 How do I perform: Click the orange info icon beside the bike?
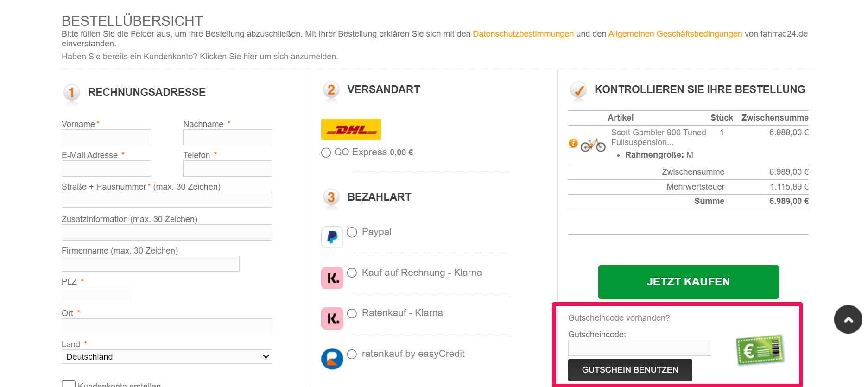pyautogui.click(x=573, y=143)
